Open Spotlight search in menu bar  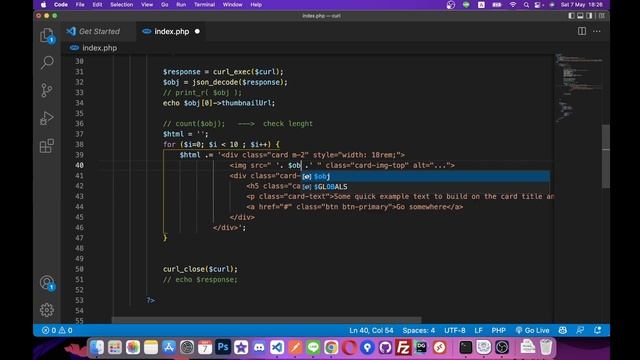point(526,5)
